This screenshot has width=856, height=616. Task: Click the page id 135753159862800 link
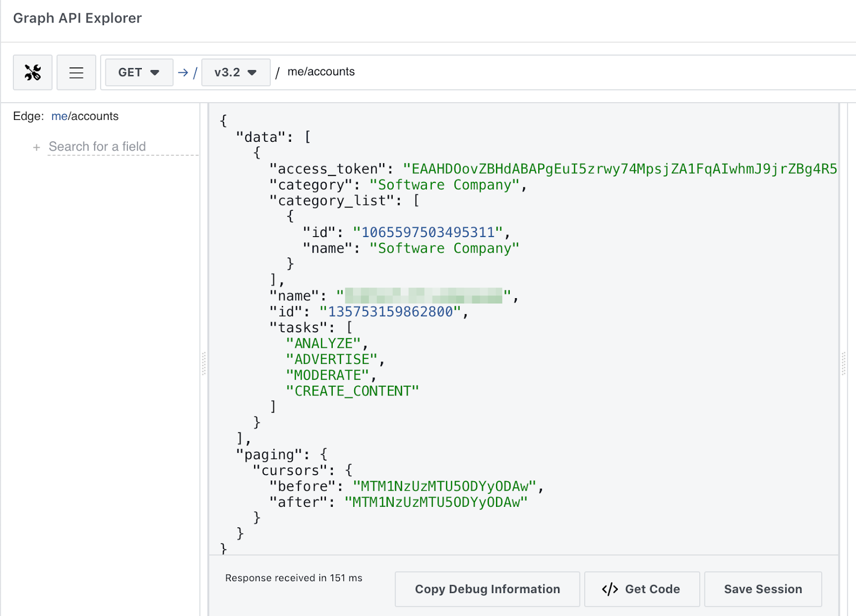click(391, 311)
